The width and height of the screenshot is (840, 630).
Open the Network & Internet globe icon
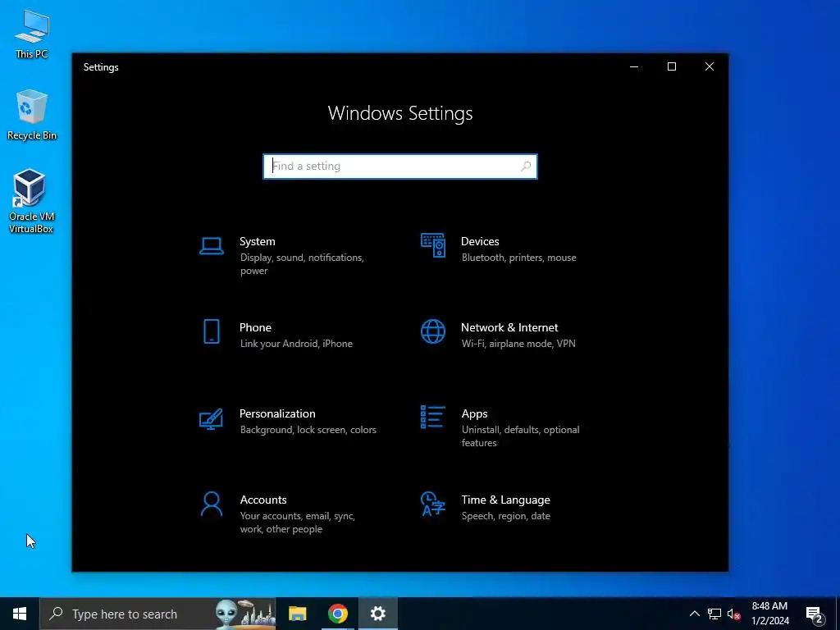click(x=433, y=331)
